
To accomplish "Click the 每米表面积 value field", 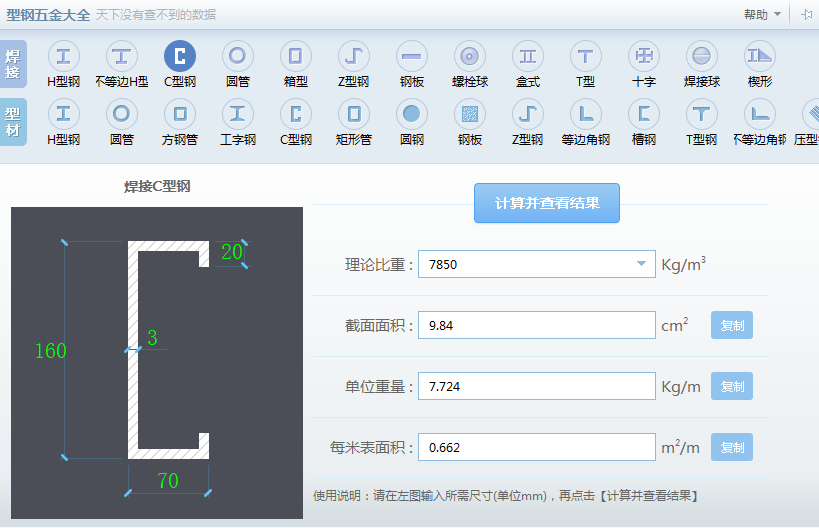I will pyautogui.click(x=536, y=448).
